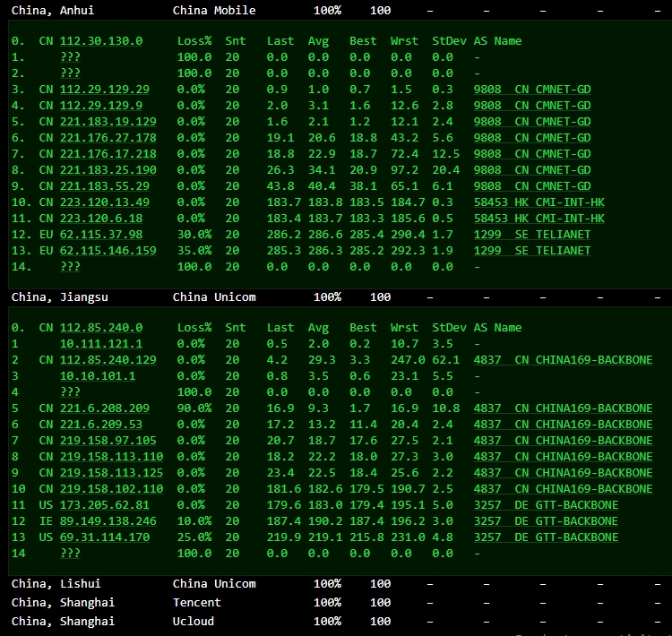
Task: Select the 10.0% loss value
Action: pyautogui.click(x=194, y=521)
